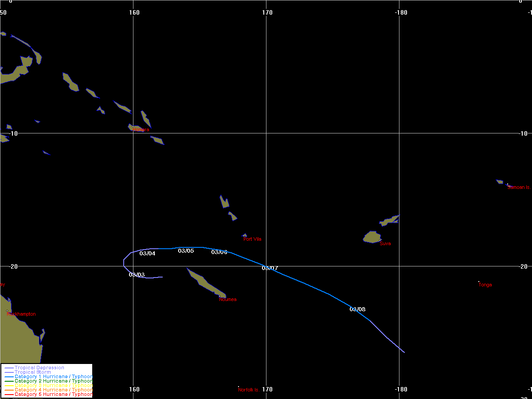This screenshot has width=532, height=399.
Task: Click the -20 latitude label on right edge
Action: tap(524, 266)
